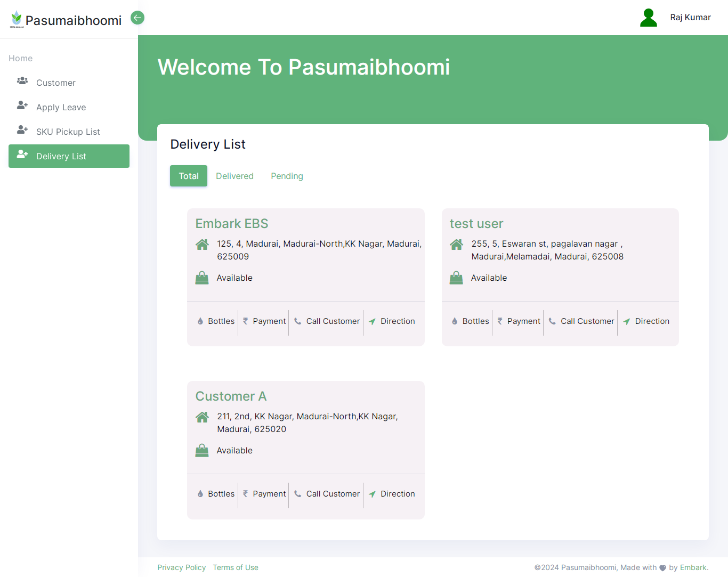Call Customer on Customer A card
Image resolution: width=728 pixels, height=577 pixels.
[327, 494]
